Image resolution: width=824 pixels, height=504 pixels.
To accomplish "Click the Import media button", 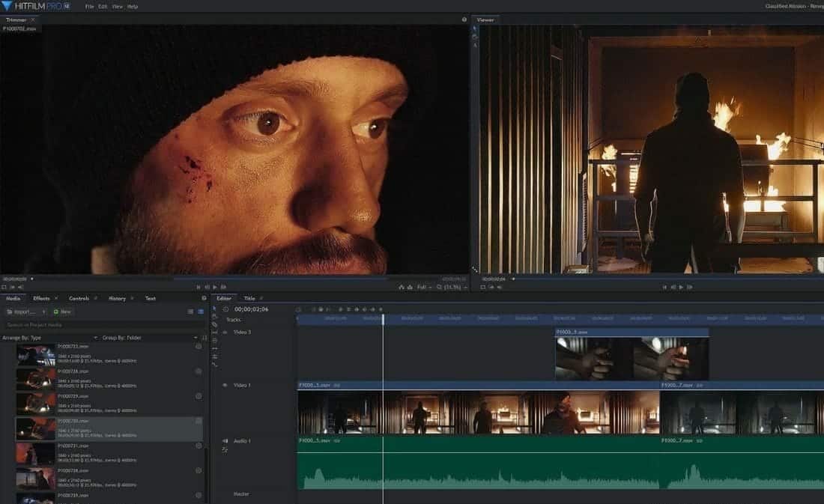I will (x=22, y=312).
